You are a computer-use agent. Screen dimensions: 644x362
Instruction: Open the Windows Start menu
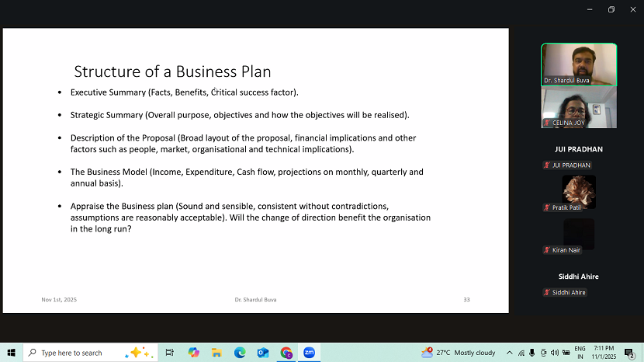click(11, 353)
